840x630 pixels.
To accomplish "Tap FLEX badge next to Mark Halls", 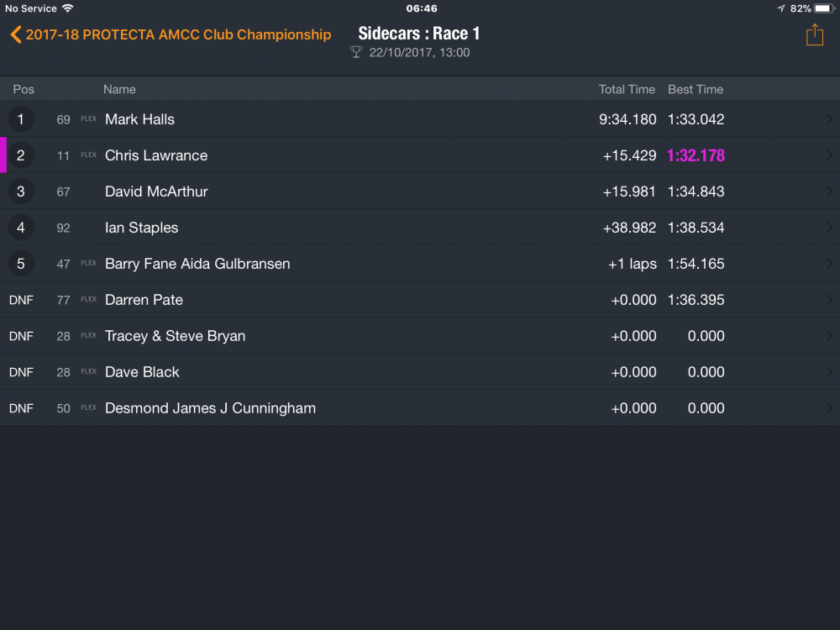I will click(x=88, y=119).
